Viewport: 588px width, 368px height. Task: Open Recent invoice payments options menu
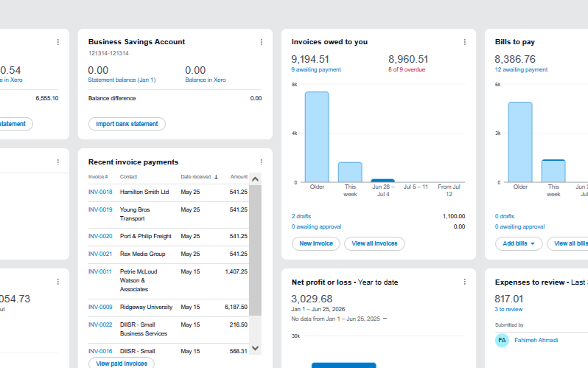[x=262, y=162]
